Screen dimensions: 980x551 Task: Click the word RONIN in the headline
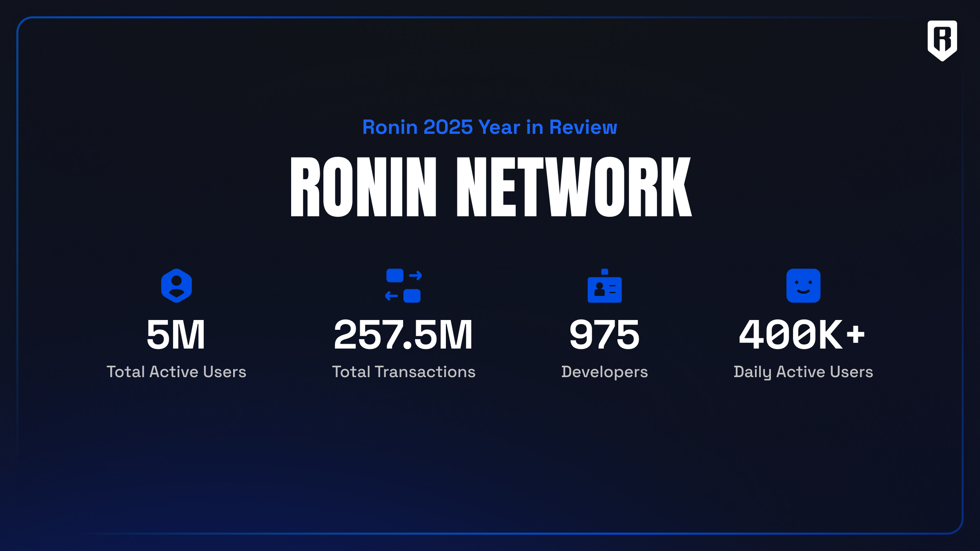363,187
